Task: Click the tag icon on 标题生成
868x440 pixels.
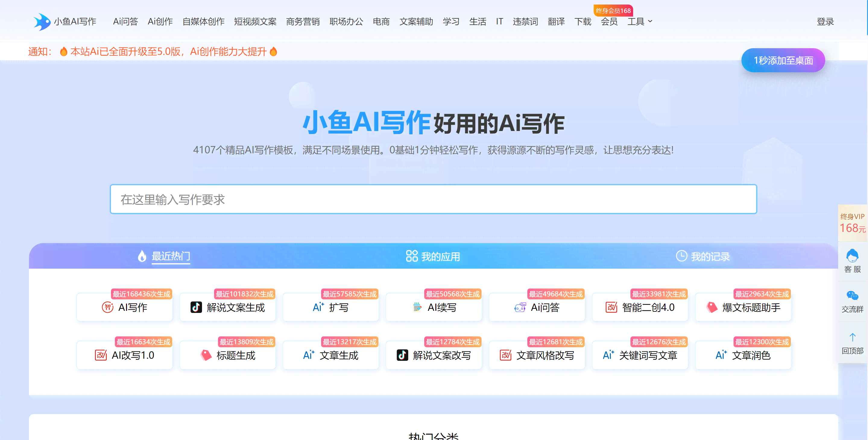Action: pyautogui.click(x=206, y=355)
